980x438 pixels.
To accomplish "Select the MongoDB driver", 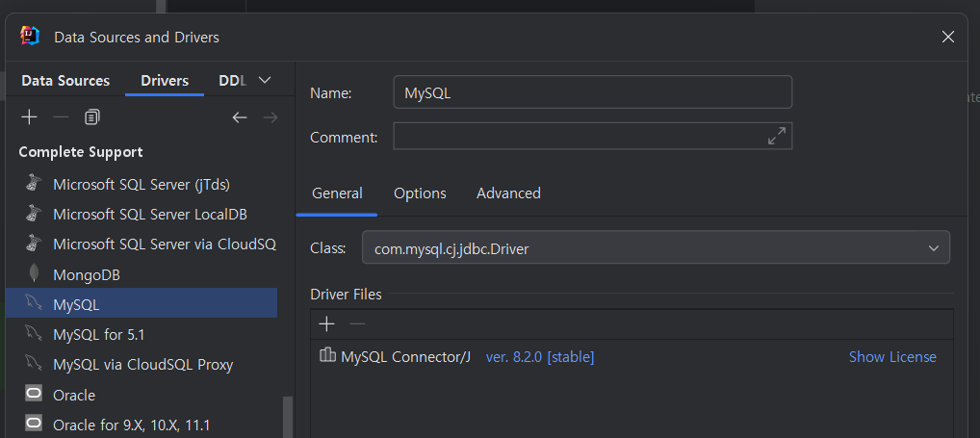I will pyautogui.click(x=142, y=274).
